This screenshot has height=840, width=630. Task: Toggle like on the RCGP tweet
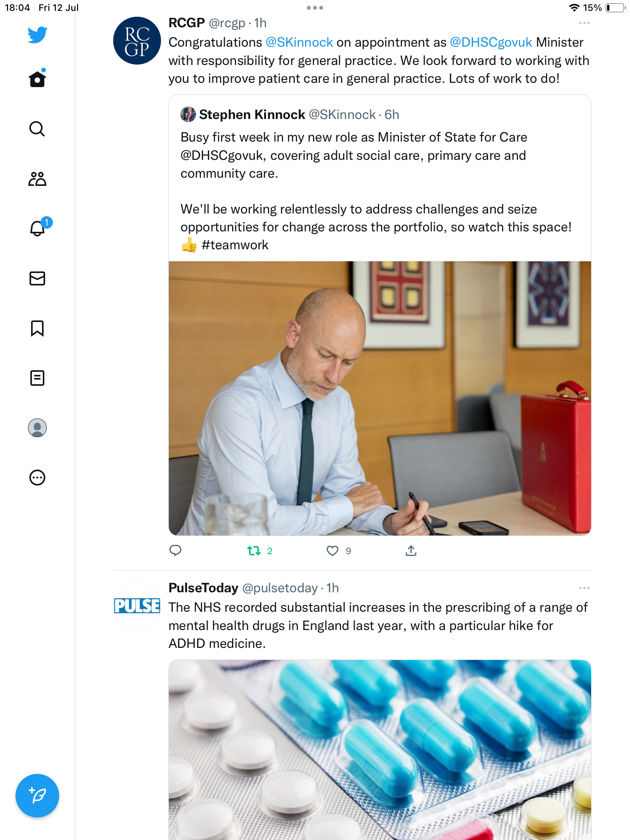point(332,551)
